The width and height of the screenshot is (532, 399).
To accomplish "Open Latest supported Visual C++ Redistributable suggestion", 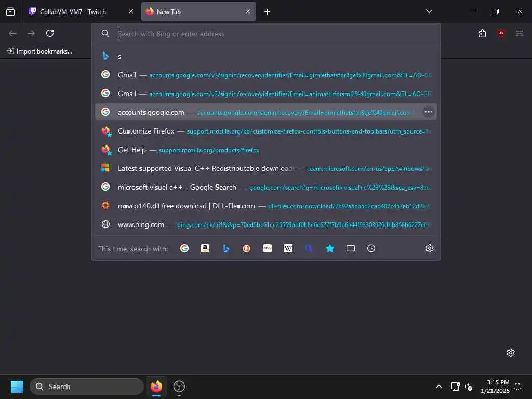I will 265,168.
